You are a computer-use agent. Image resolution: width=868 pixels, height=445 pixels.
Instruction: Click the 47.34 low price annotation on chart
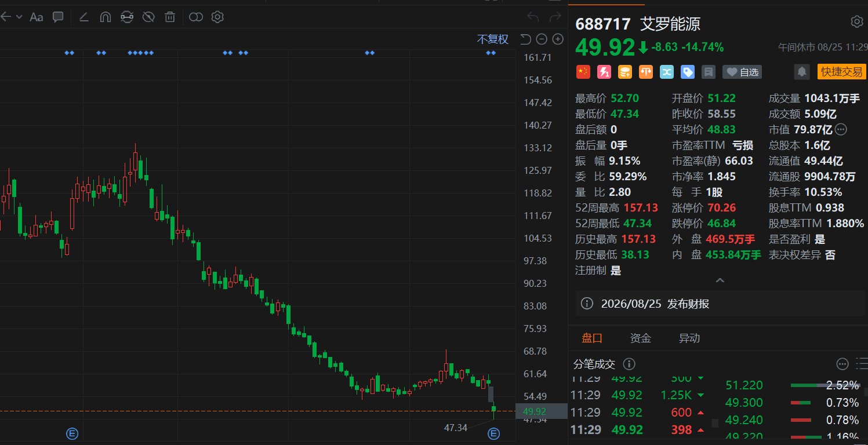tap(456, 428)
